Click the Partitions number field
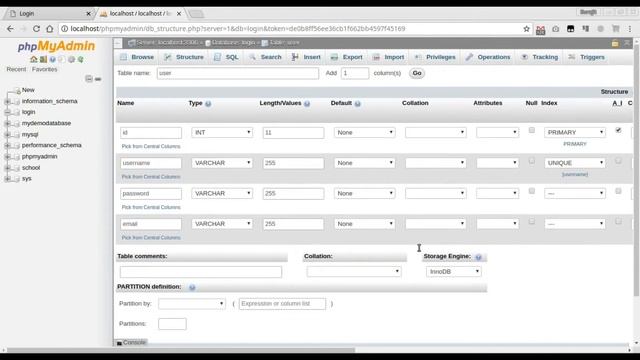 tap(172, 324)
